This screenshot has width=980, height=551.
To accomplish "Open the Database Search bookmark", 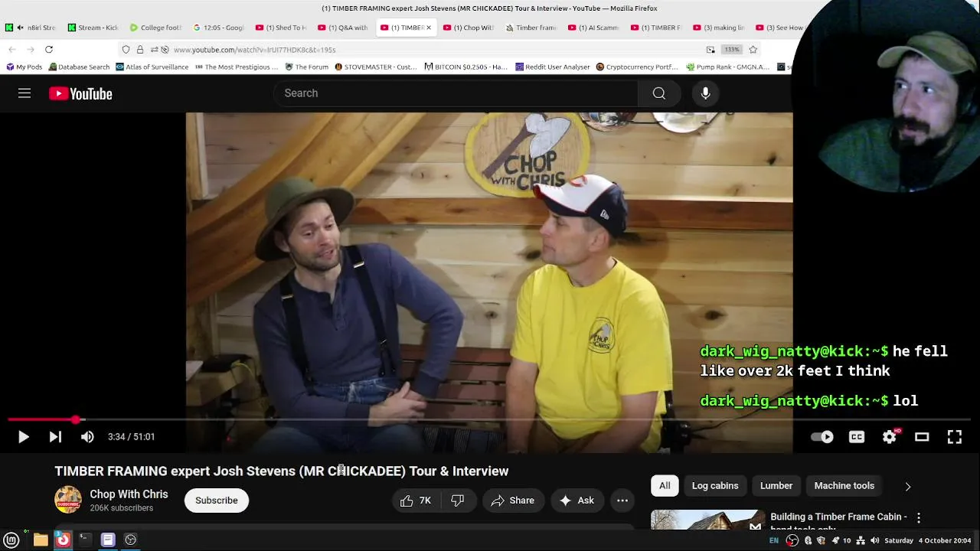I will pyautogui.click(x=79, y=67).
